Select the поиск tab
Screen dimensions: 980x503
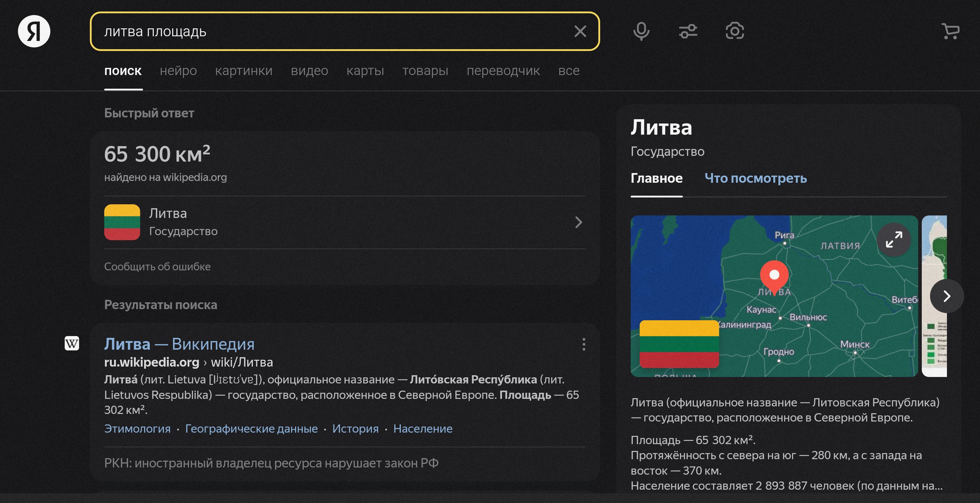(123, 71)
